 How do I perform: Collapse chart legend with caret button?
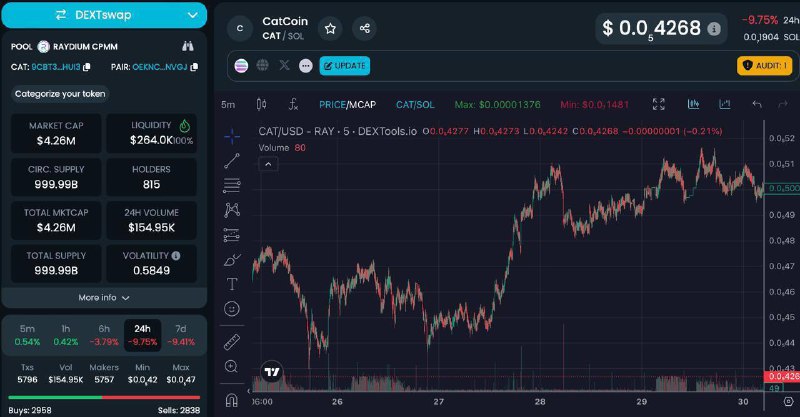(x=268, y=164)
